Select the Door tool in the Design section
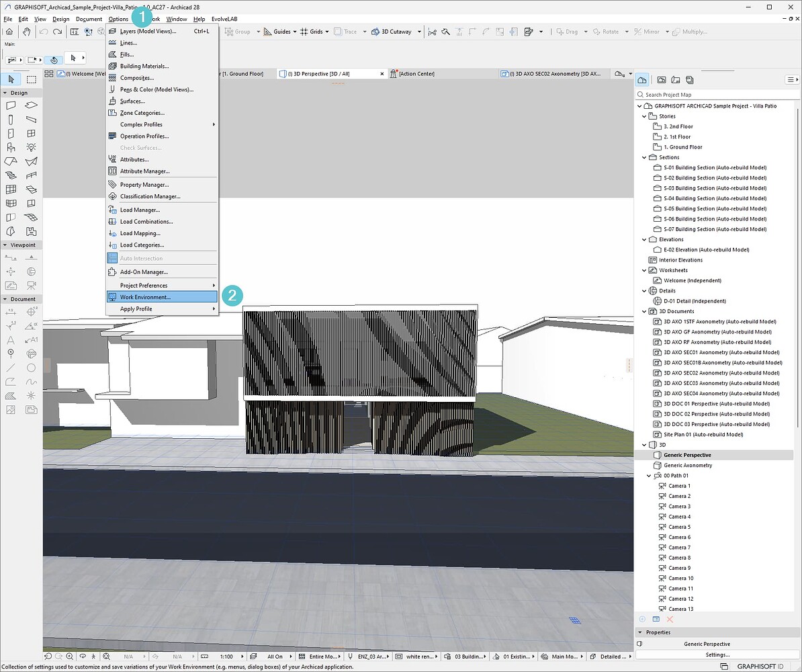This screenshot has width=802, height=672. tap(10, 132)
